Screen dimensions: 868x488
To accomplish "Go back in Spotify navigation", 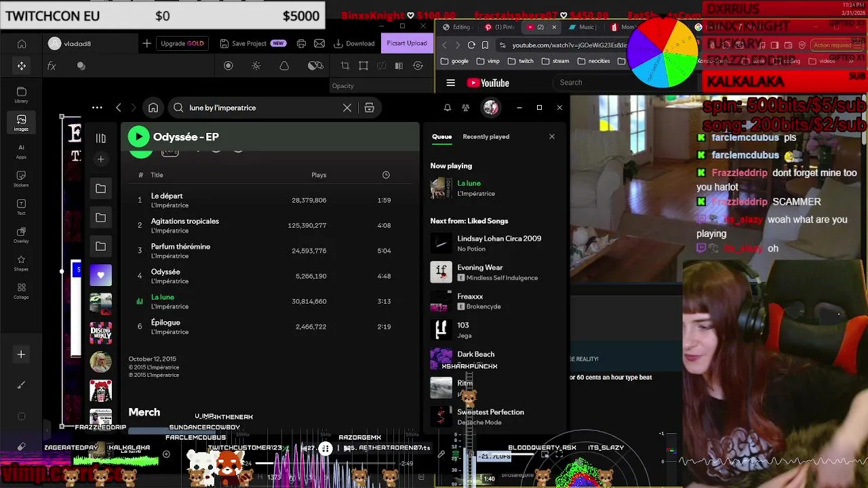I will coord(119,108).
